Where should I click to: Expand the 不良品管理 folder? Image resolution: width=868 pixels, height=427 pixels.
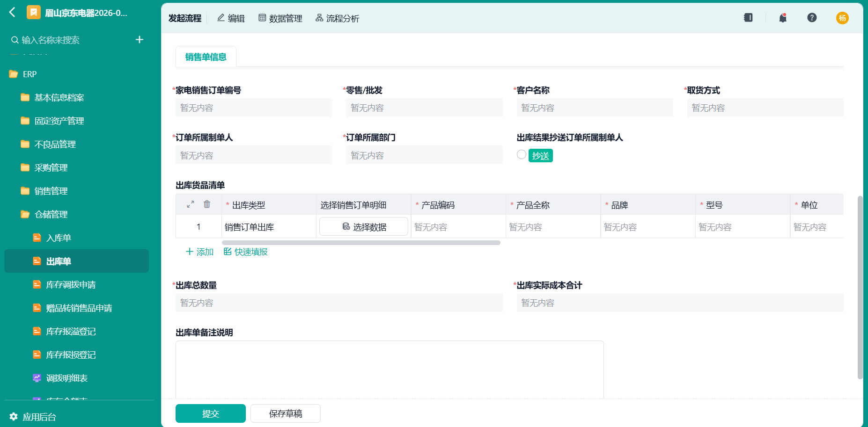click(25, 144)
